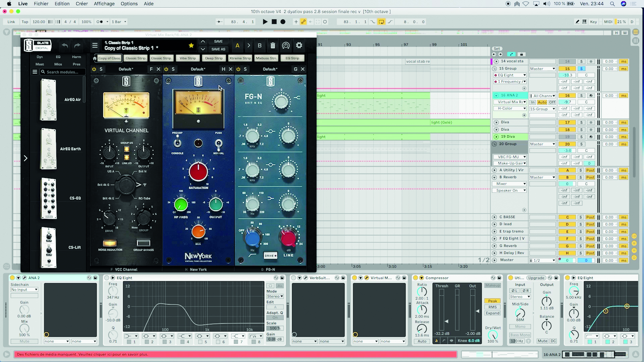Image resolution: width=644 pixels, height=362 pixels.
Task: Unfold the C BASSE return track
Action: [x=494, y=217]
